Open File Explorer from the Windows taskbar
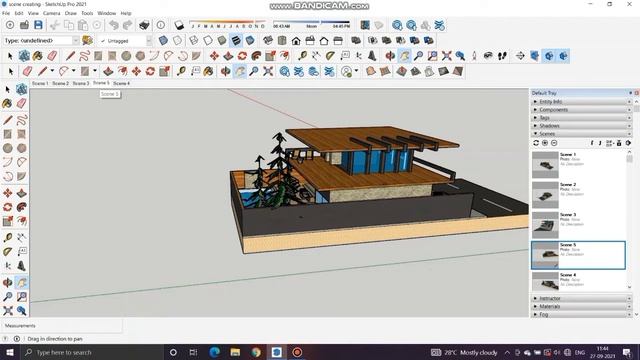The height and width of the screenshot is (360, 640). tap(235, 352)
